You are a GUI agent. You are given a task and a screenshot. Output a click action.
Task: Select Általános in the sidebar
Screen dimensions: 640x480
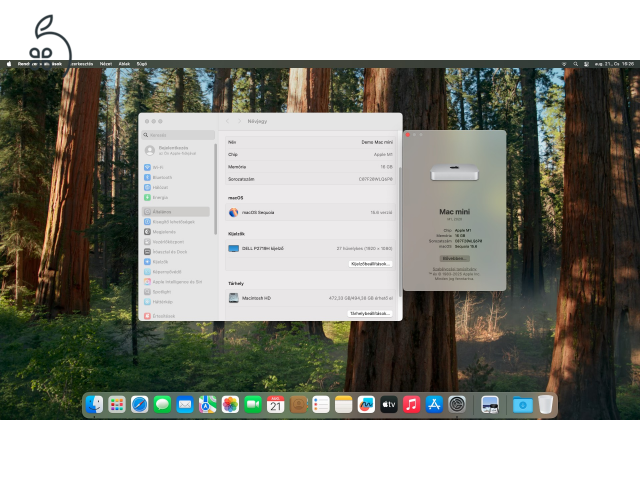pos(162,212)
